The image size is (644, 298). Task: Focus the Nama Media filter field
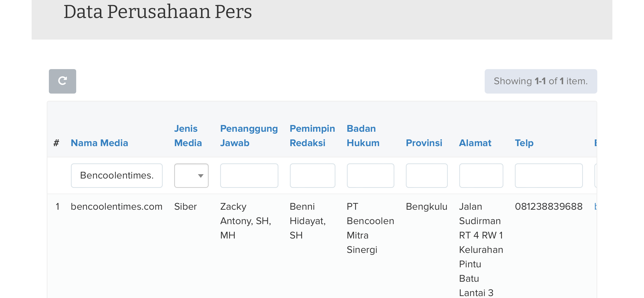click(116, 176)
